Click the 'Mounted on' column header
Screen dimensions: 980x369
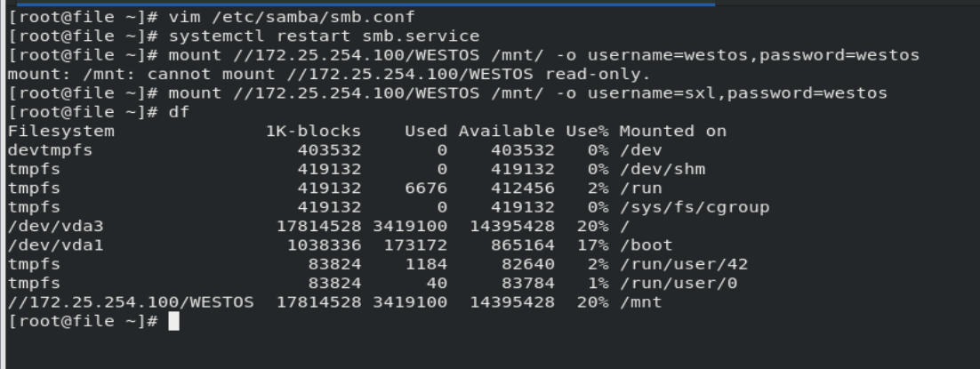click(672, 132)
